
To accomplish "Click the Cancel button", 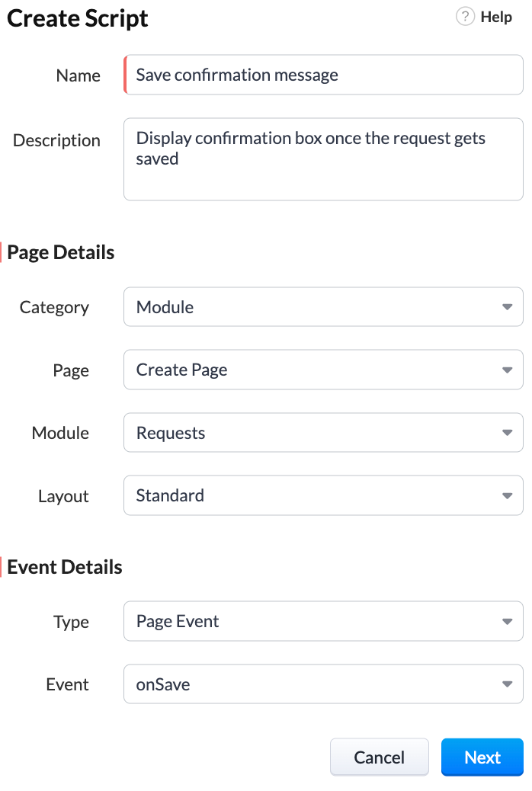I will coord(379,757).
